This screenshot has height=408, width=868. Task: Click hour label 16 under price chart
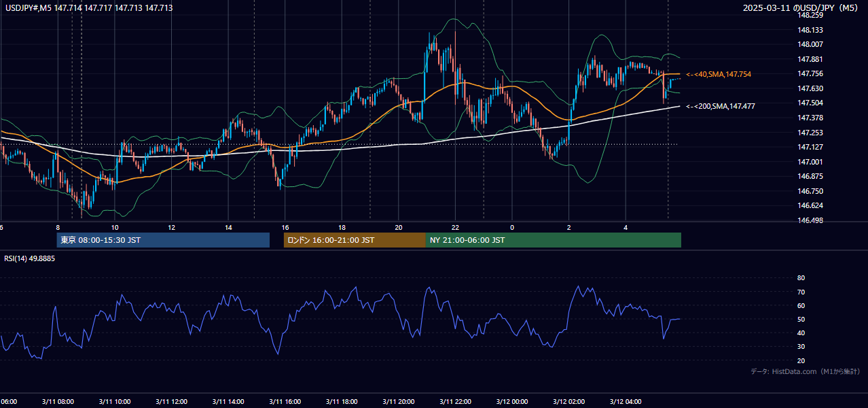(285, 227)
